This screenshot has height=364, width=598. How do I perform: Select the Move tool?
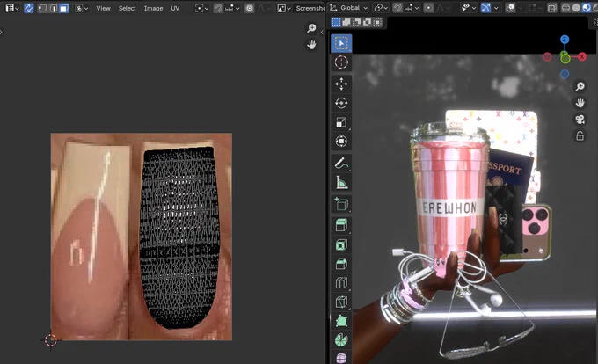tap(341, 84)
